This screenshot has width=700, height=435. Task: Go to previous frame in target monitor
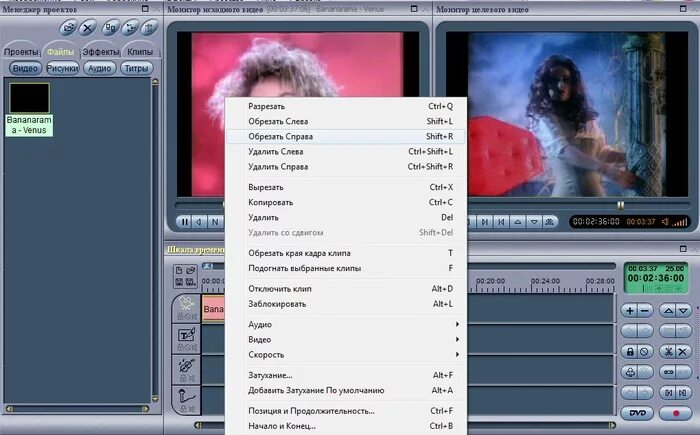click(x=501, y=222)
